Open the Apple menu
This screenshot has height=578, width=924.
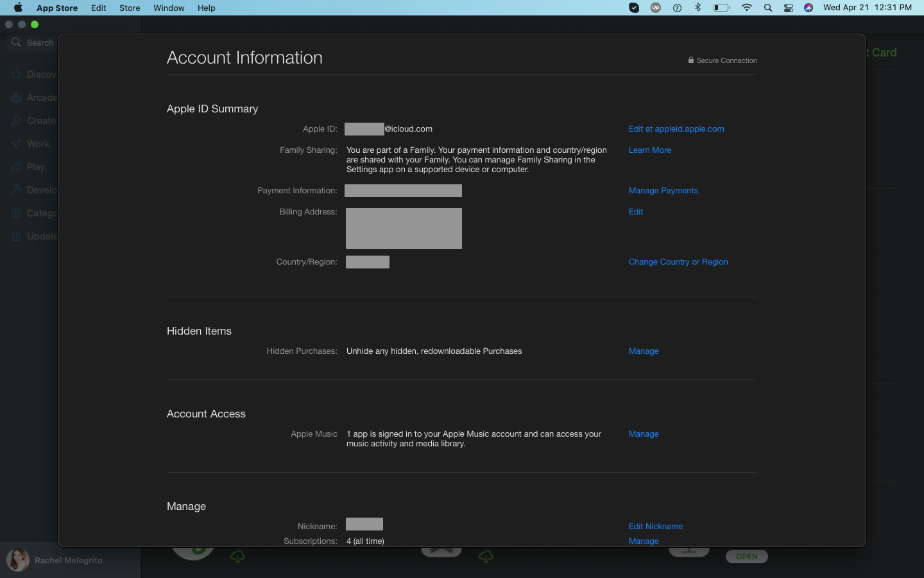[x=18, y=8]
